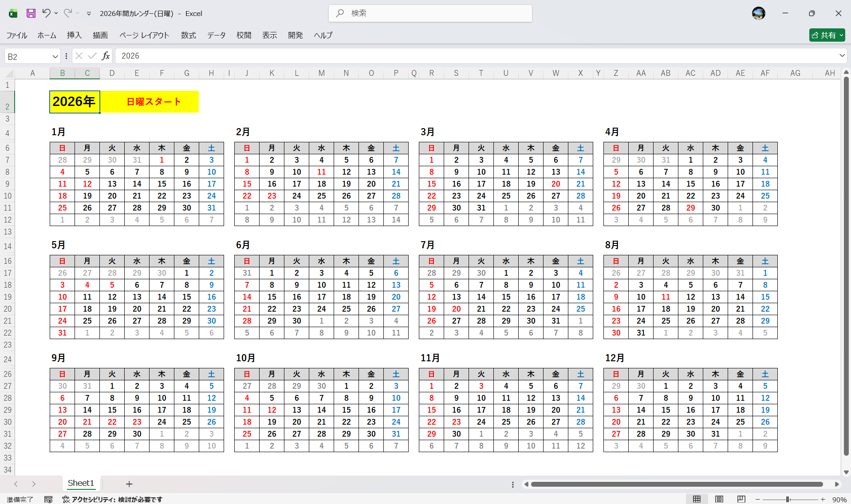
Task: Click the redo arrow icon
Action: pyautogui.click(x=67, y=13)
